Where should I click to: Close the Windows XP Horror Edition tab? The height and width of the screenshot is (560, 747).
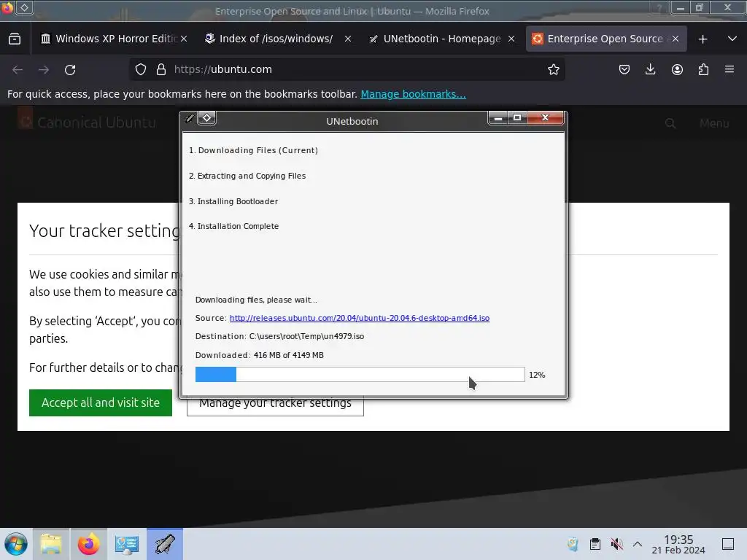click(x=184, y=39)
